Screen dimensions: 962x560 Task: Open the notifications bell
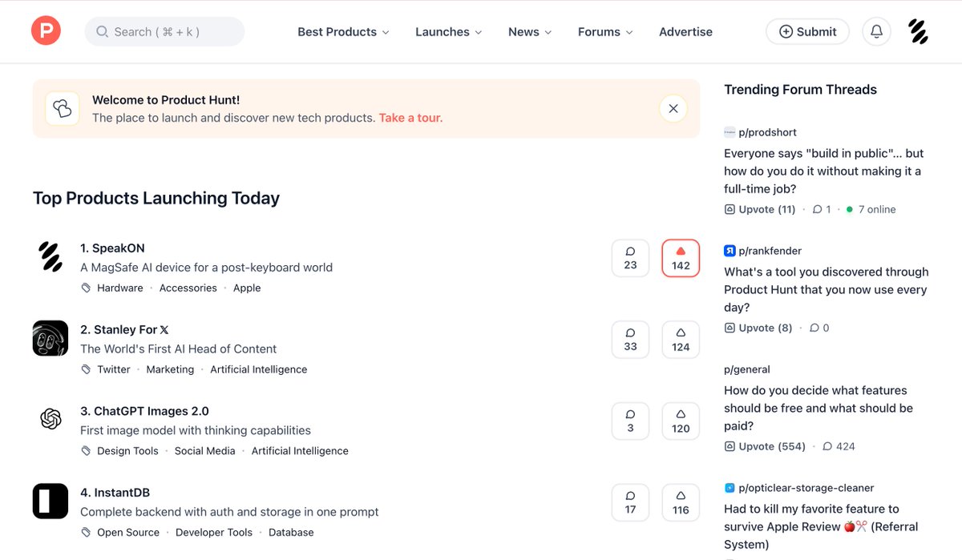(876, 31)
